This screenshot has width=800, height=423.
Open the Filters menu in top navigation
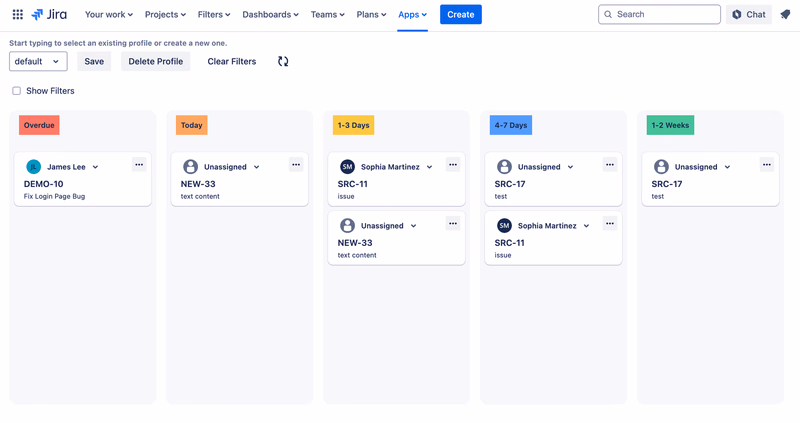click(x=214, y=14)
